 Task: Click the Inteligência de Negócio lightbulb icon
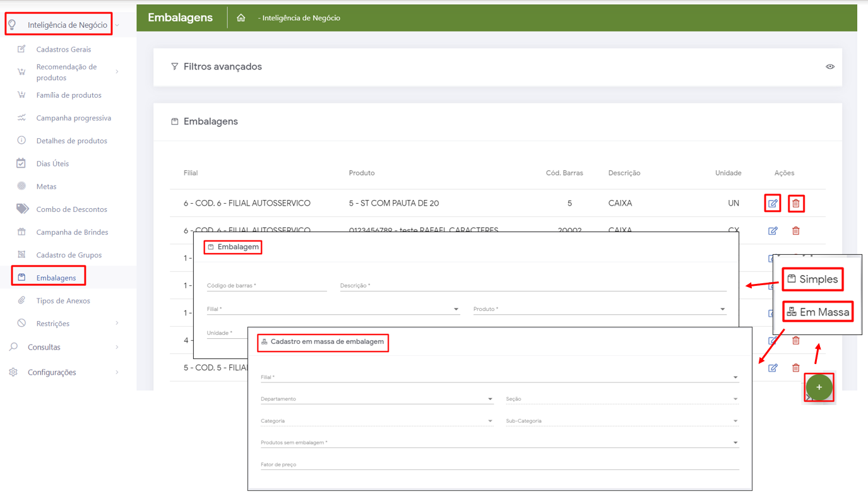13,25
